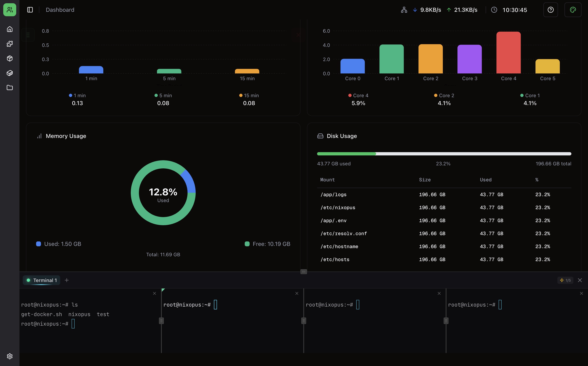Open the Home dashboard from sidebar
Image resolution: width=588 pixels, height=366 pixels.
click(x=10, y=29)
